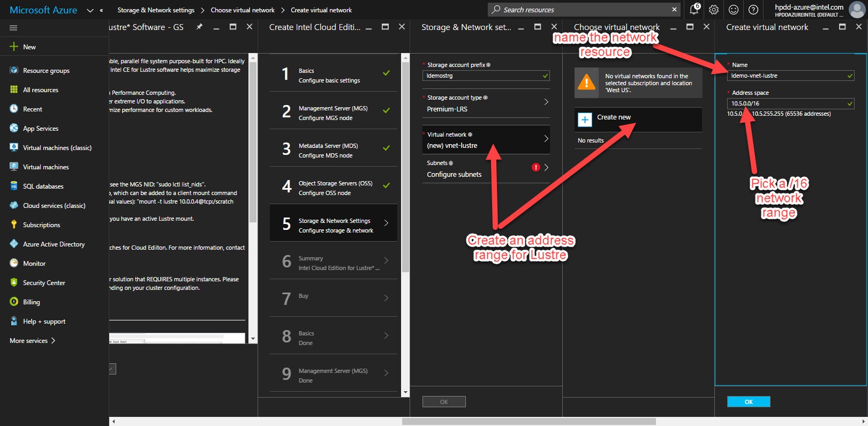
Task: Click Choose virtual network breadcrumb
Action: coord(243,10)
